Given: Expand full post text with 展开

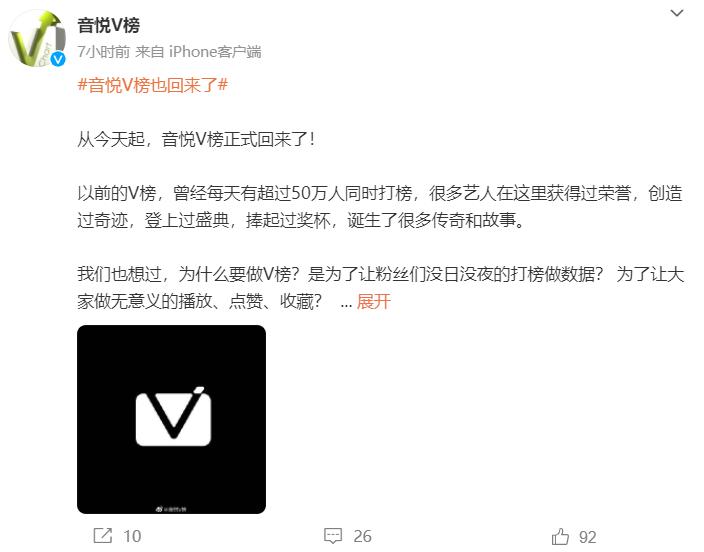Looking at the screenshot, I should click(373, 301).
